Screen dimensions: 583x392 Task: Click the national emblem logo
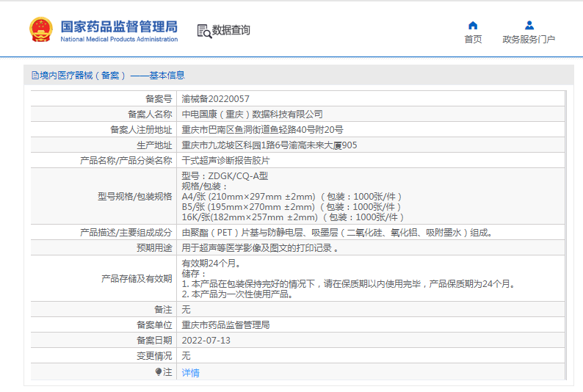[40, 29]
